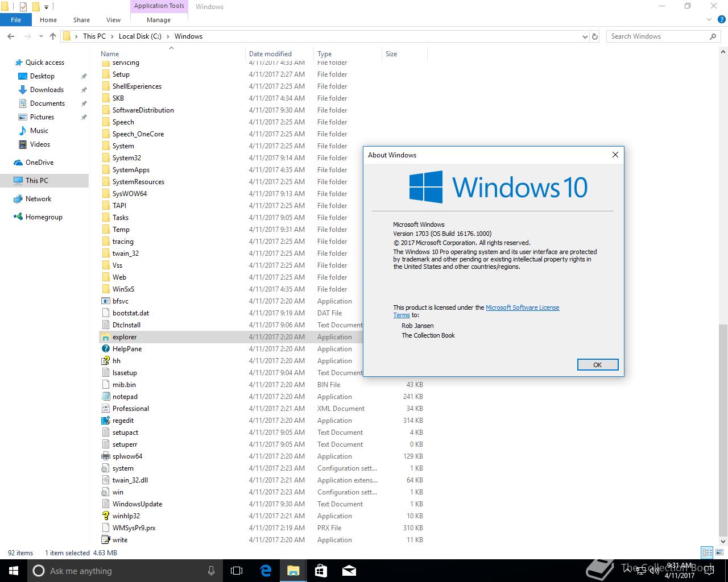Click the notepad application icon
Image resolution: width=728 pixels, height=582 pixels.
coord(105,397)
